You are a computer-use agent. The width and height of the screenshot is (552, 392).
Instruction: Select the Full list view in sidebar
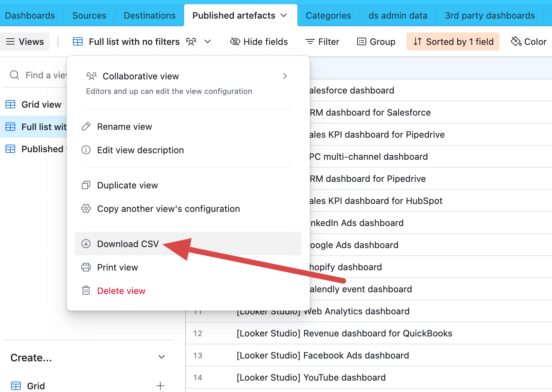pos(34,127)
